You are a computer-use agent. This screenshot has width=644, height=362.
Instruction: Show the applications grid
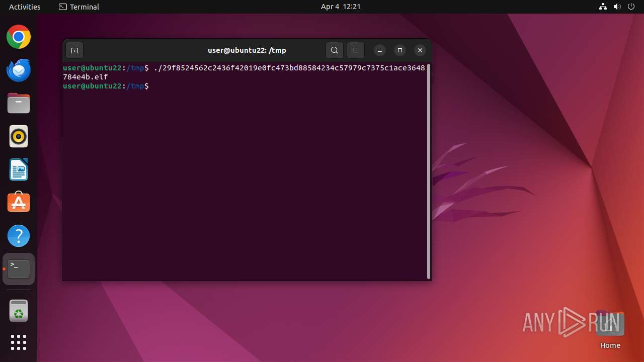point(19,342)
